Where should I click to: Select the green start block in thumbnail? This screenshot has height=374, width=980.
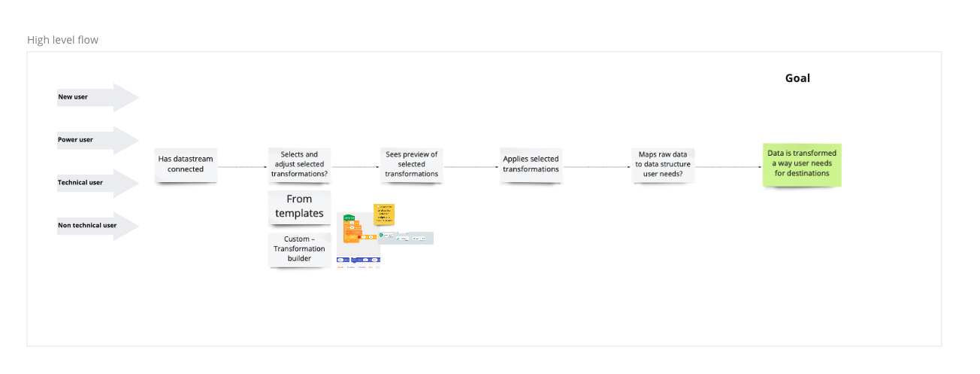(349, 218)
